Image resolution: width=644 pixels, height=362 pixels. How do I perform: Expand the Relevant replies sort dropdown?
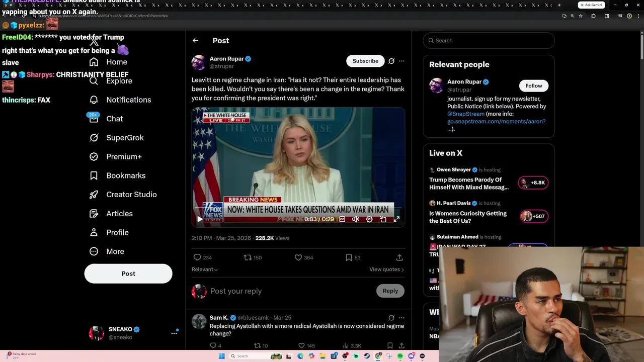[x=204, y=269]
